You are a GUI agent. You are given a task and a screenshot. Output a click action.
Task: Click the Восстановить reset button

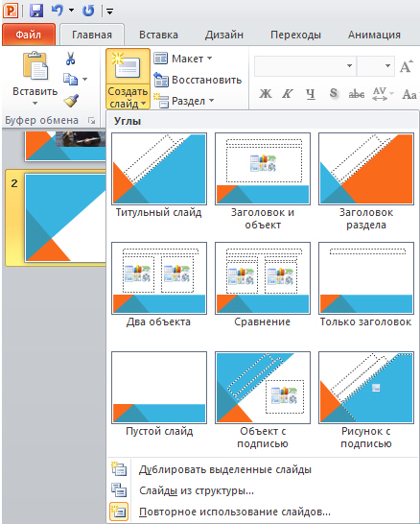[198, 80]
